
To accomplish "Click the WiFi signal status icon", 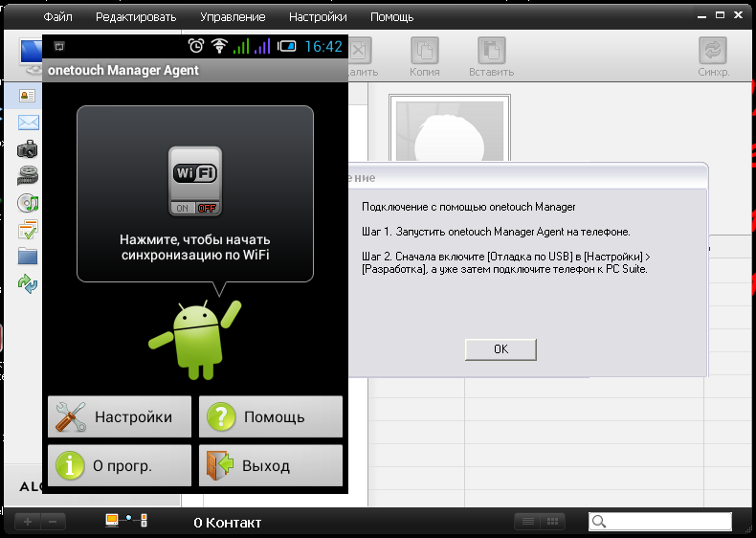I will tap(219, 46).
